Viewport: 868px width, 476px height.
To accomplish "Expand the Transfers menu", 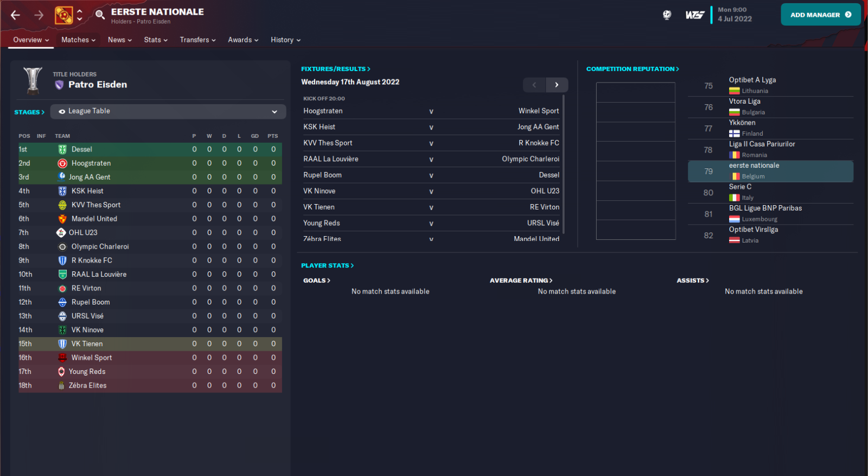I will coord(197,40).
